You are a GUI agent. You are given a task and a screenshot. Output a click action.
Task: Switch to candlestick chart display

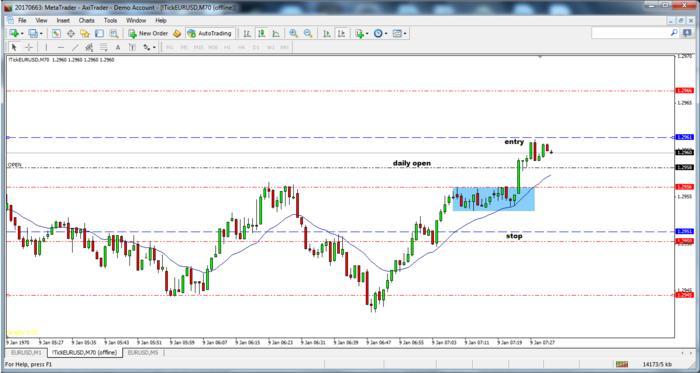click(x=262, y=33)
